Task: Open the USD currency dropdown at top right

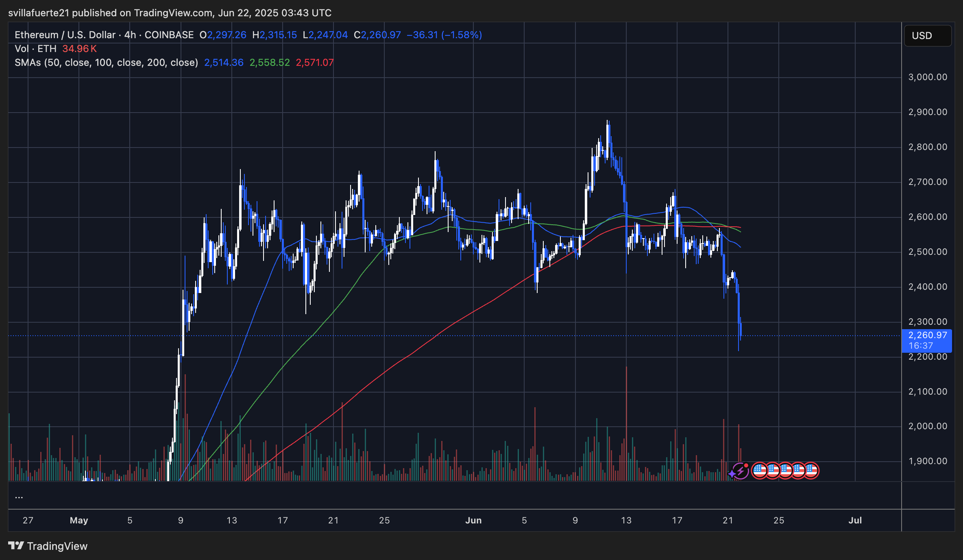Action: click(x=928, y=36)
